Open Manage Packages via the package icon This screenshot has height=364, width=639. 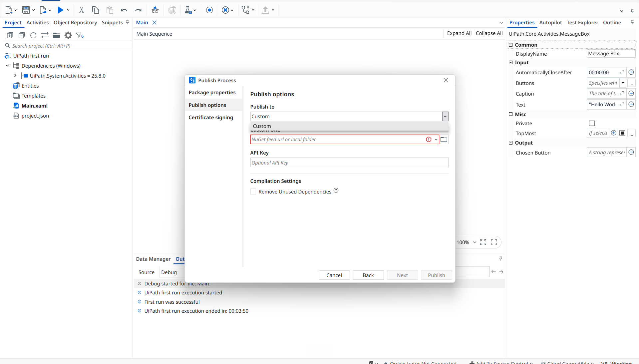click(155, 10)
